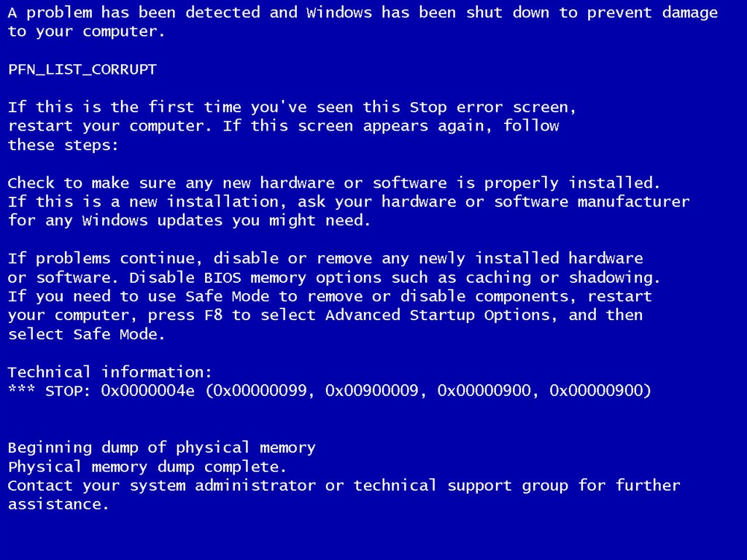Screen dimensions: 747x560
Task: Click the 'Contact your system administrator' line
Action: [x=344, y=486]
